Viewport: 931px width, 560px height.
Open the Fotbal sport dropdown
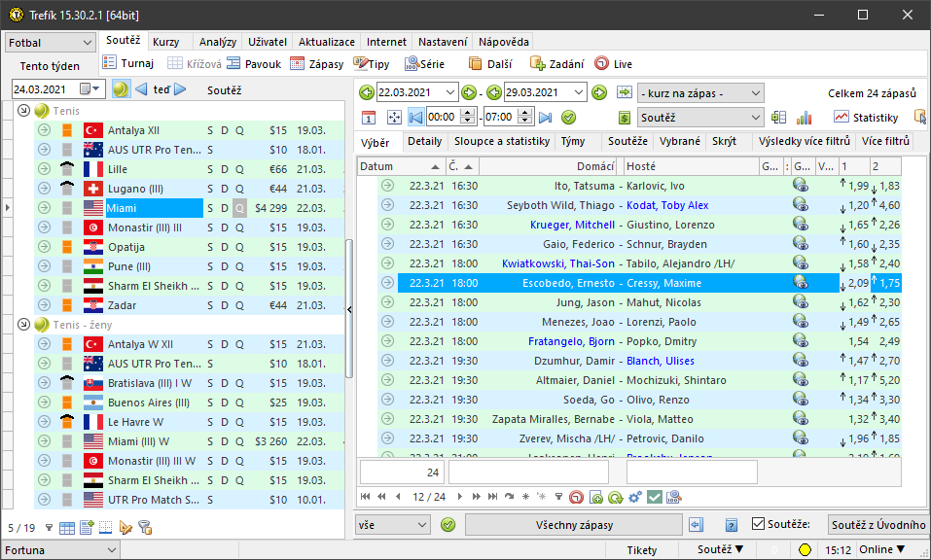coord(50,43)
